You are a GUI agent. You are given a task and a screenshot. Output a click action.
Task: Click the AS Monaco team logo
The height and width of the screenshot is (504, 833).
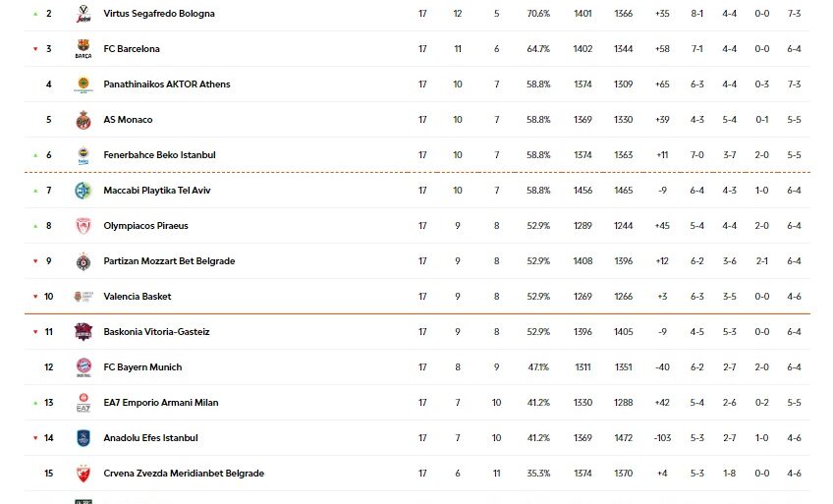pyautogui.click(x=83, y=120)
